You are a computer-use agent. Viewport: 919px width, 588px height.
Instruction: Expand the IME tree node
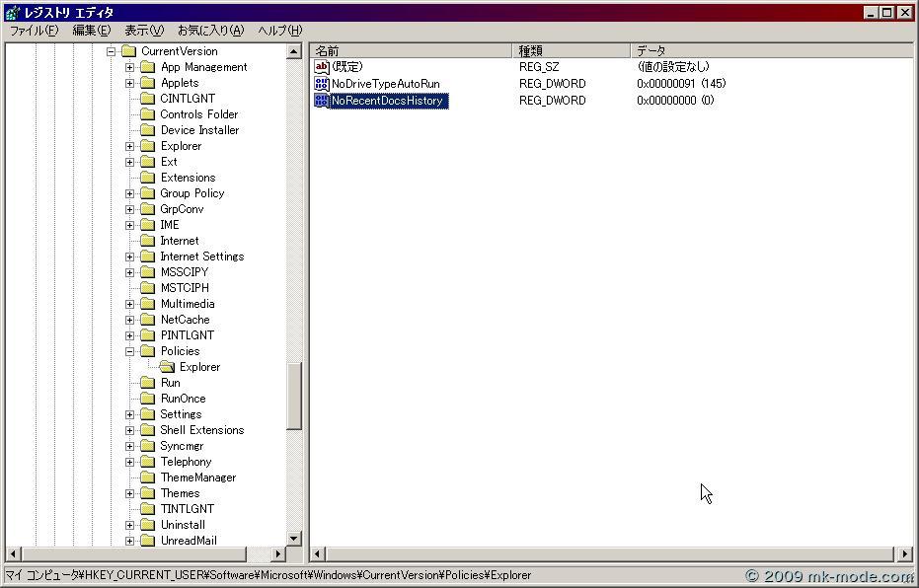[x=129, y=224]
